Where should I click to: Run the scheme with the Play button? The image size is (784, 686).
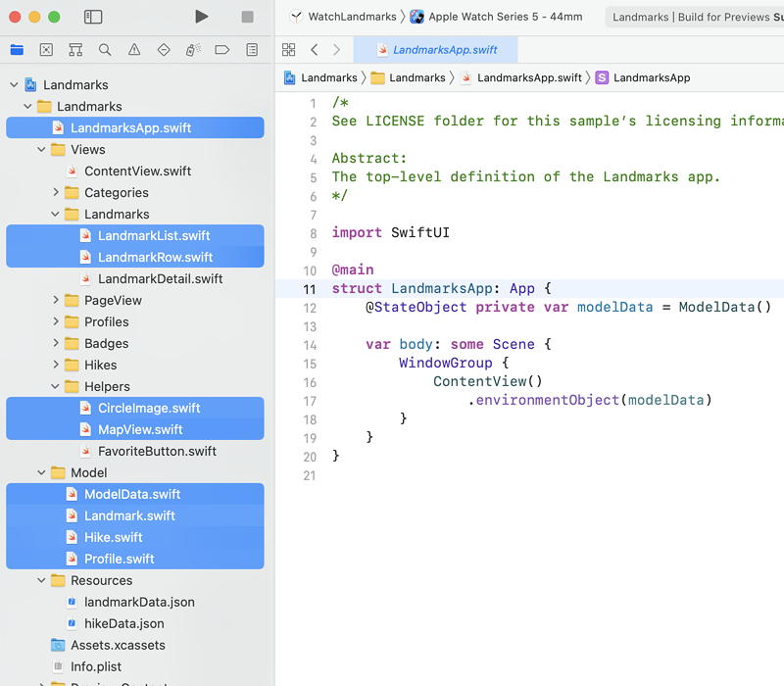click(x=202, y=17)
